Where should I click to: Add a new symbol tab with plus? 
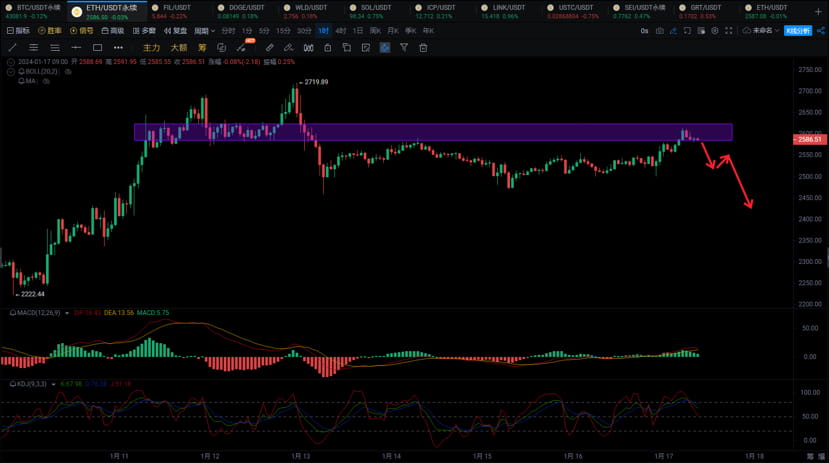click(x=818, y=11)
